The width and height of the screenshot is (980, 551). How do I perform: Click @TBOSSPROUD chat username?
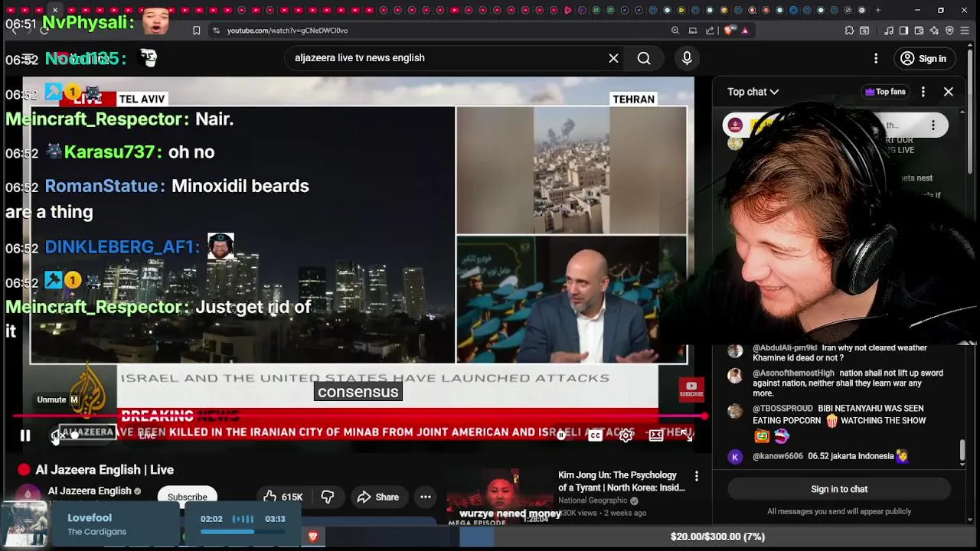pos(782,409)
